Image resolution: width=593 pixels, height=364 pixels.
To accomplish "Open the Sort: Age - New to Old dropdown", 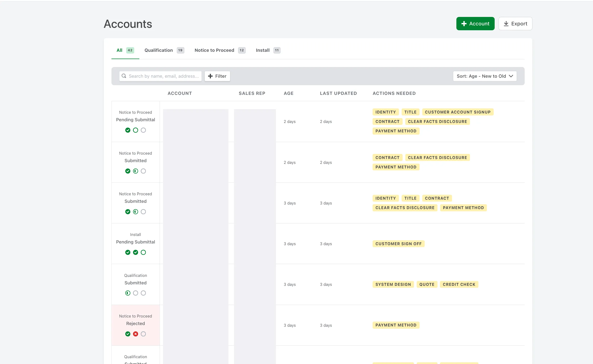I will click(485, 76).
